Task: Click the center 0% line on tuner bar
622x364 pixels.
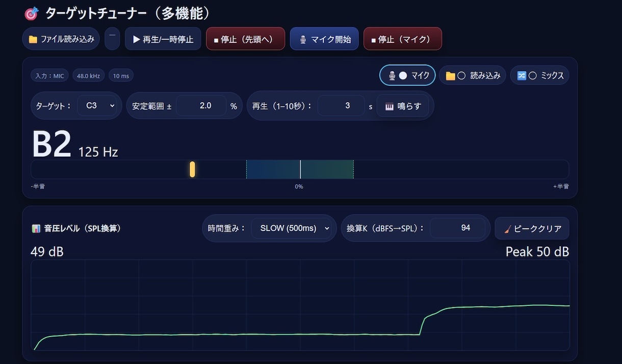Action: tap(300, 169)
